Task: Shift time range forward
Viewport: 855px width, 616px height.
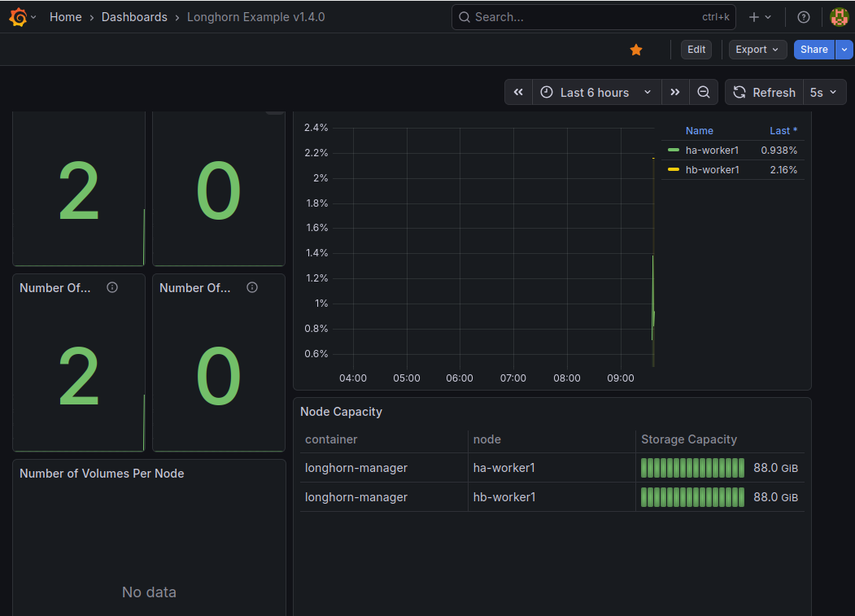Action: click(675, 93)
